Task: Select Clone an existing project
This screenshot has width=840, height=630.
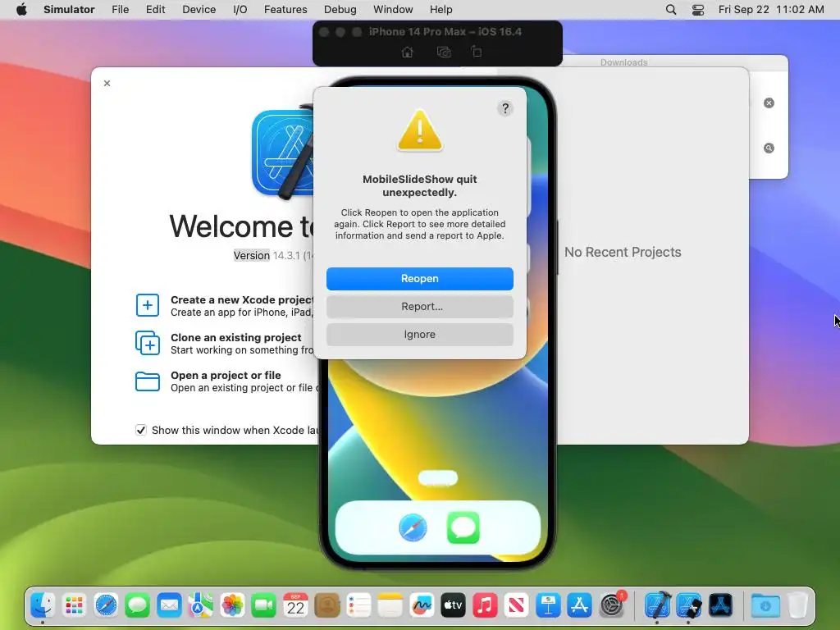Action: click(225, 344)
